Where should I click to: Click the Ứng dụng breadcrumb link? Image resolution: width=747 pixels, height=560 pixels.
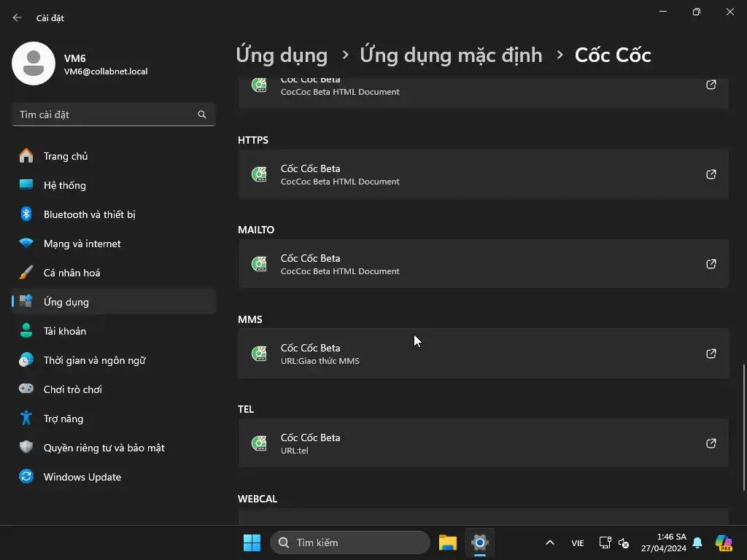click(282, 55)
